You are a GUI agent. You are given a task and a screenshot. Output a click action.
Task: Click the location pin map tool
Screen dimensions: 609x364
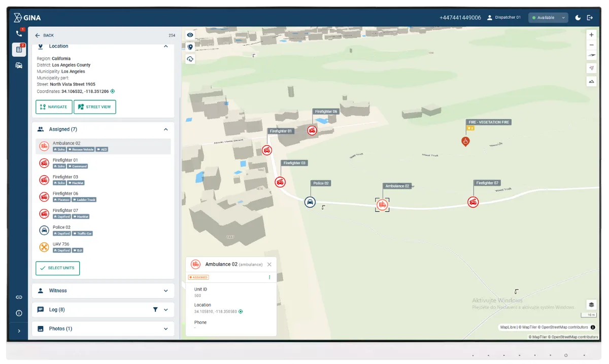[x=190, y=46]
